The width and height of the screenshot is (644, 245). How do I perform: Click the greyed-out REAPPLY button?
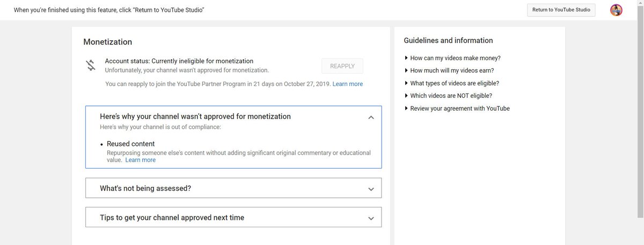(342, 66)
